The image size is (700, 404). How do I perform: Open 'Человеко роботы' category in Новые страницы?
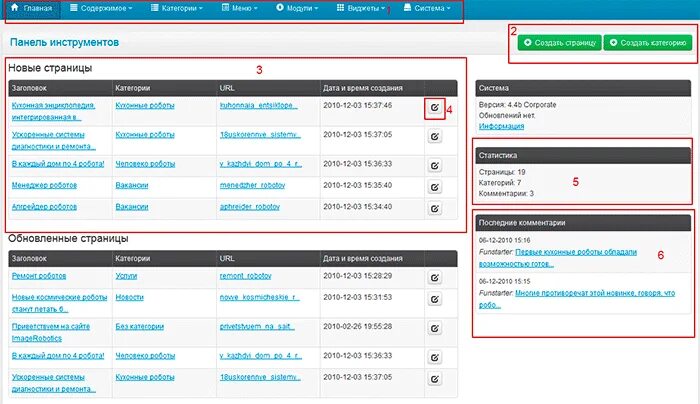pyautogui.click(x=145, y=164)
